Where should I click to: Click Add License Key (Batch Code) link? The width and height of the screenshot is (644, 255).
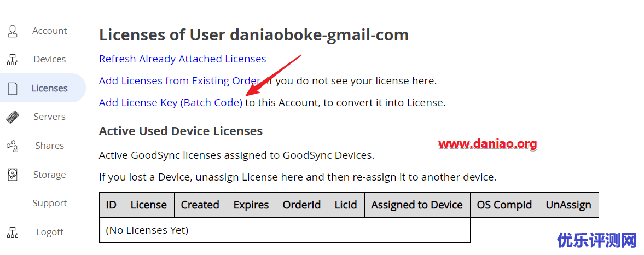tap(171, 102)
